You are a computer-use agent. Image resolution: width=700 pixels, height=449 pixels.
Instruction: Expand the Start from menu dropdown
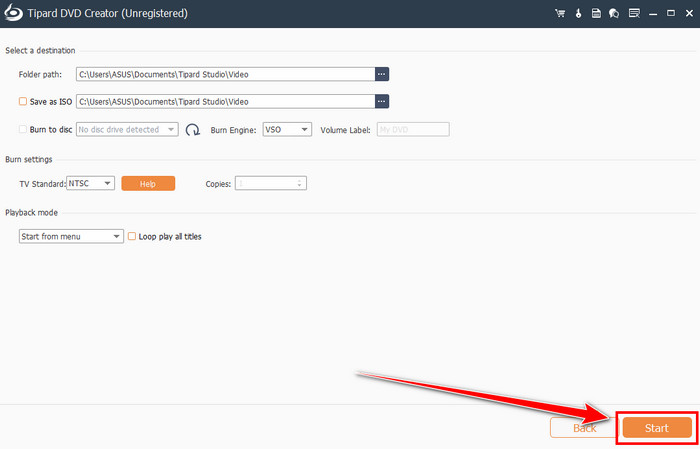coord(71,236)
